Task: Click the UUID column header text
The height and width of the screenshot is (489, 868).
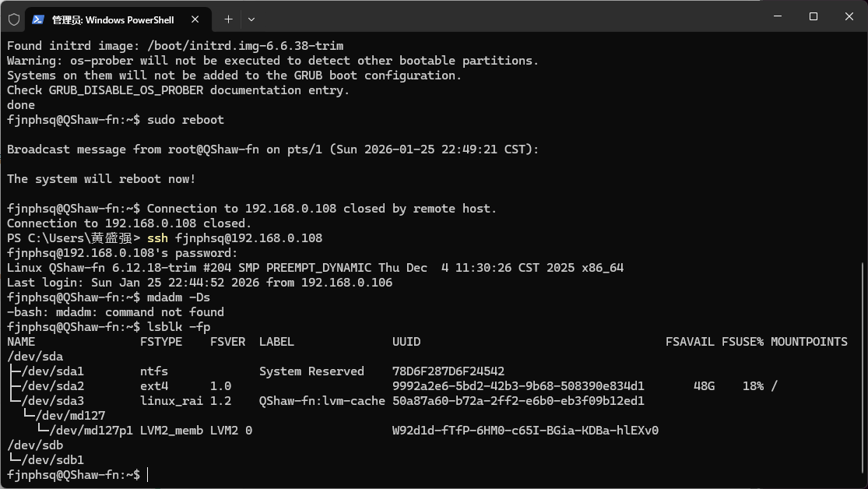Action: (x=406, y=342)
